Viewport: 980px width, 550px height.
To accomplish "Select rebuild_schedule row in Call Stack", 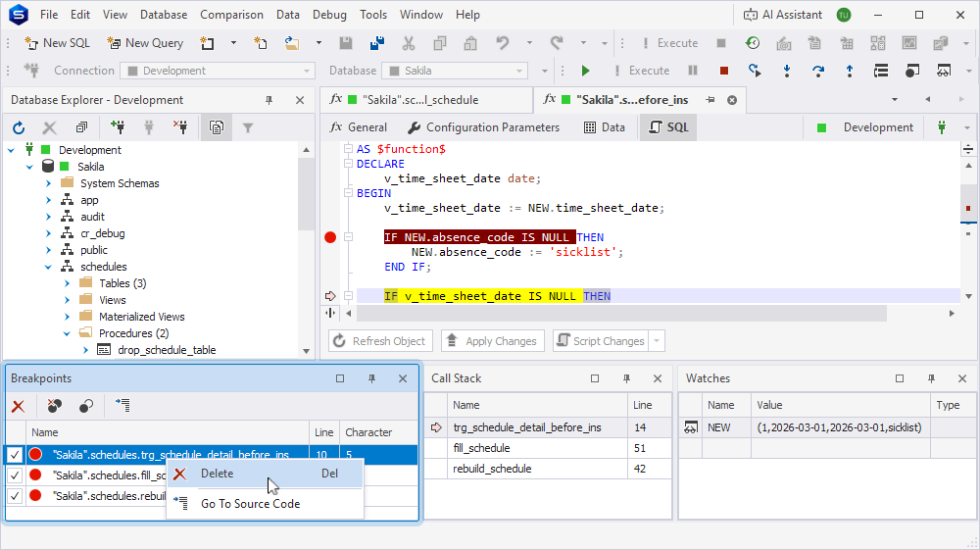I will coord(548,469).
